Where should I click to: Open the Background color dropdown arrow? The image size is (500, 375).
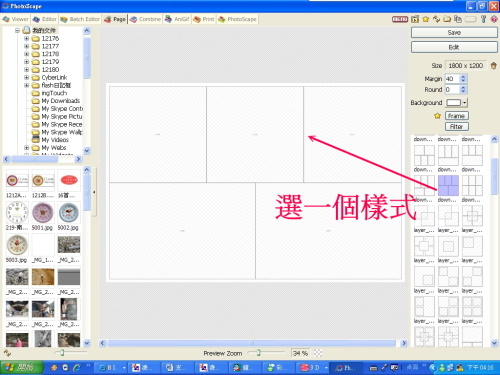(465, 102)
